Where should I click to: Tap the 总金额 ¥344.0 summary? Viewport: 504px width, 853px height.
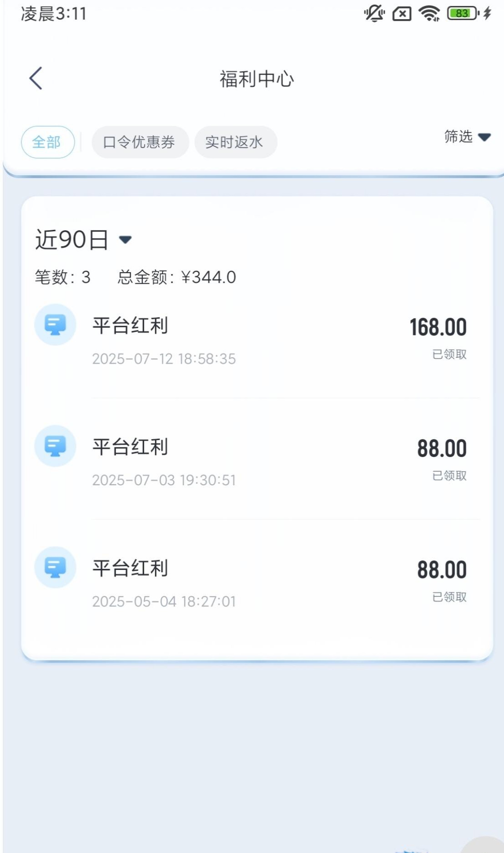176,277
